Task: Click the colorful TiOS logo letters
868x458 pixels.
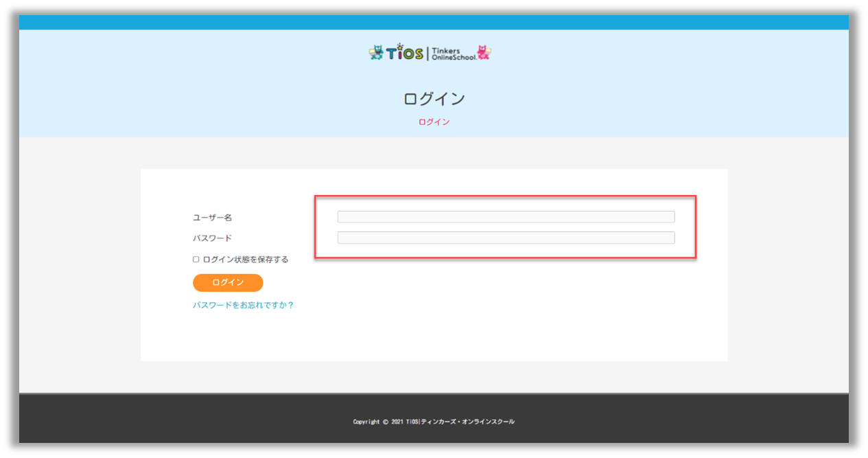Action: point(405,54)
